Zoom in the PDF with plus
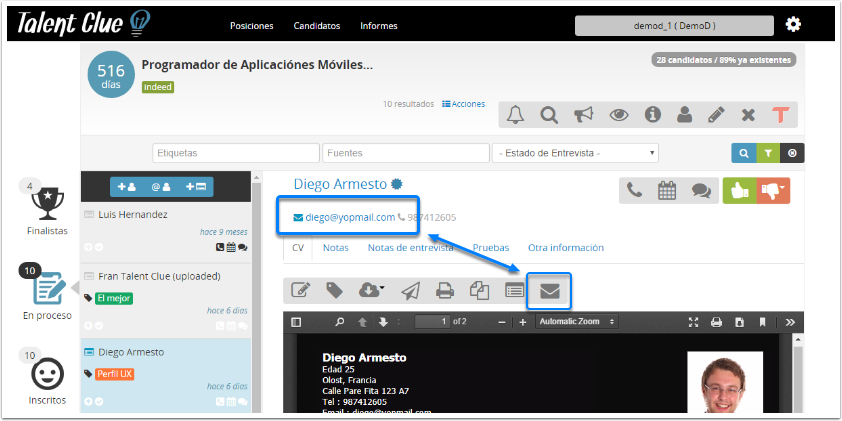 coord(522,322)
